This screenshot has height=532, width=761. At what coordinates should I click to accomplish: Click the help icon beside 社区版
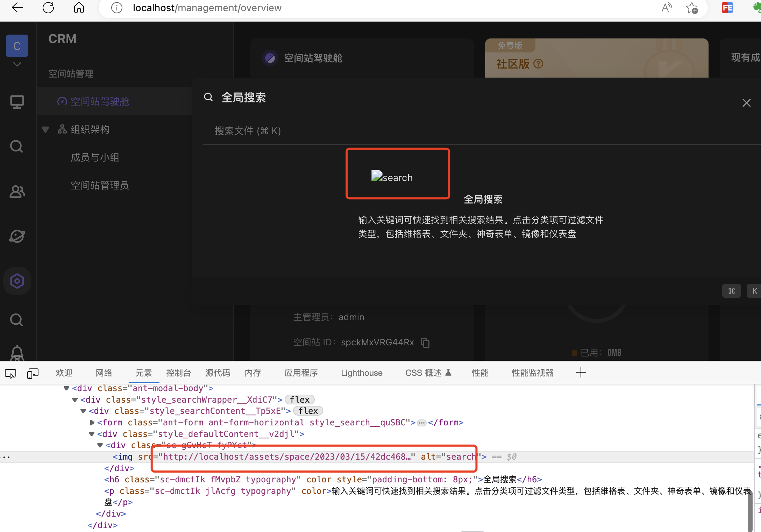(x=539, y=64)
